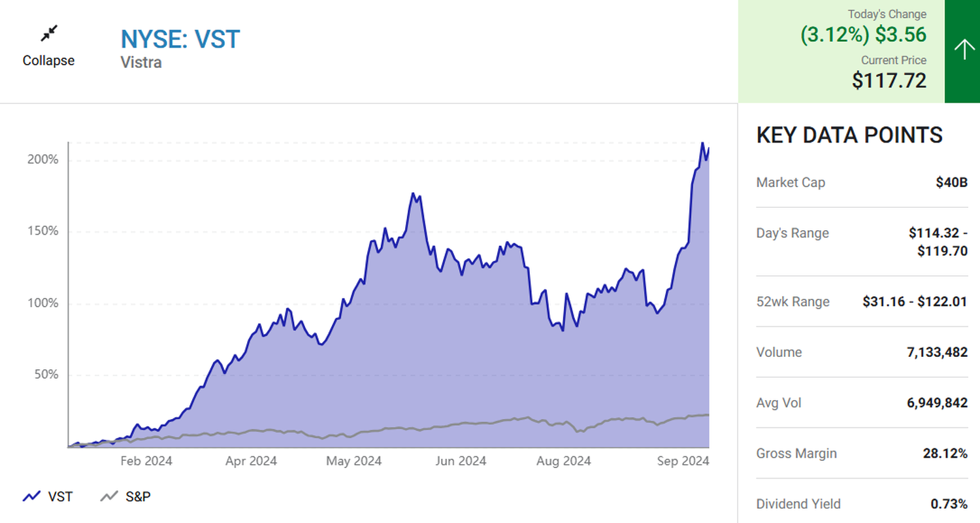Click the KEY DATA POINTS heading

point(849,135)
